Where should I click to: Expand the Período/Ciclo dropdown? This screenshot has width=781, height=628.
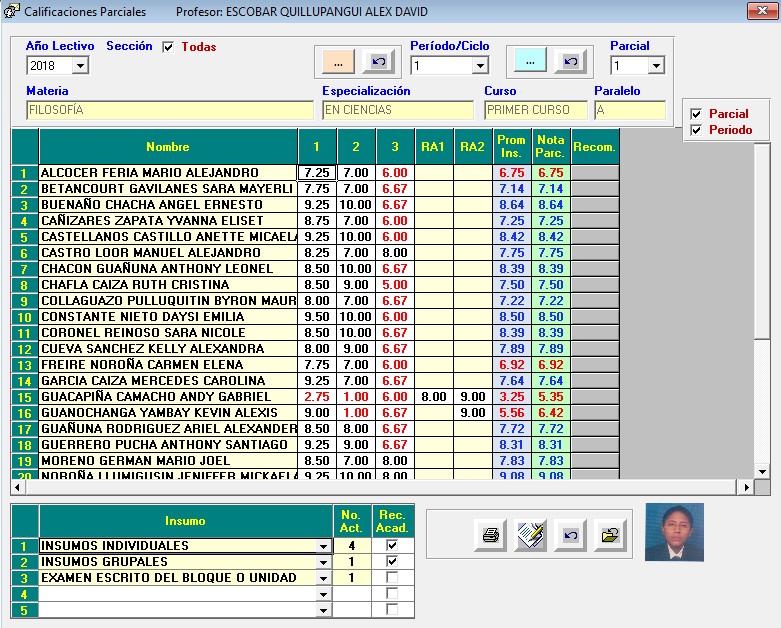479,66
